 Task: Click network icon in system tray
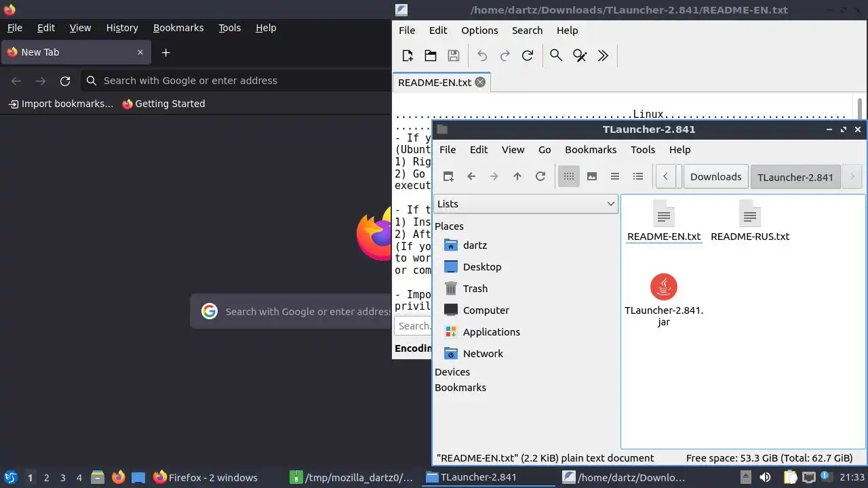pyautogui.click(x=809, y=477)
